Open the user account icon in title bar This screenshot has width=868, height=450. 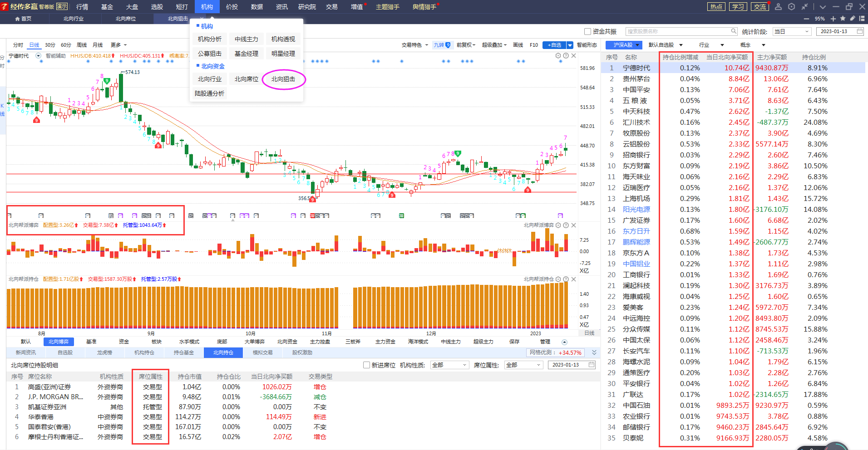[x=778, y=6]
